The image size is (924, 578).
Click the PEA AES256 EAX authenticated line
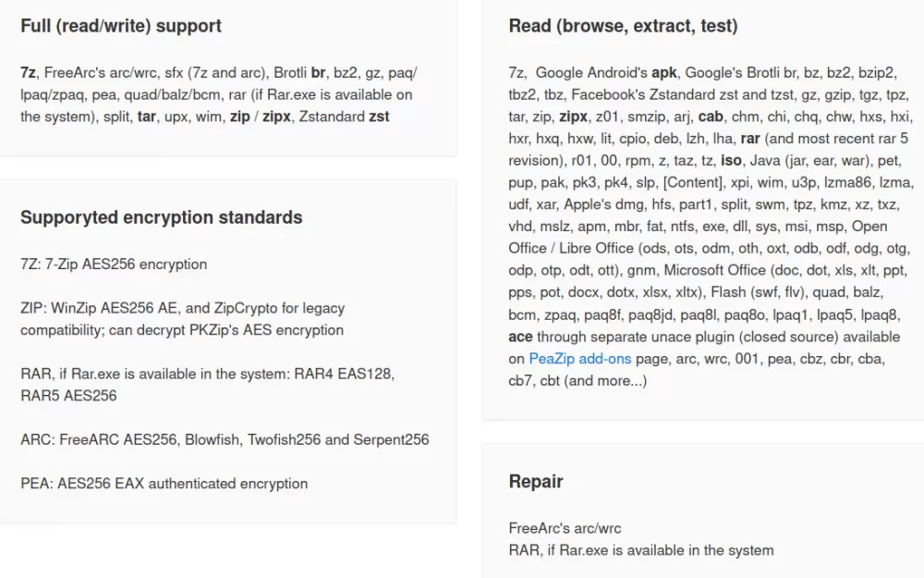pos(164,484)
